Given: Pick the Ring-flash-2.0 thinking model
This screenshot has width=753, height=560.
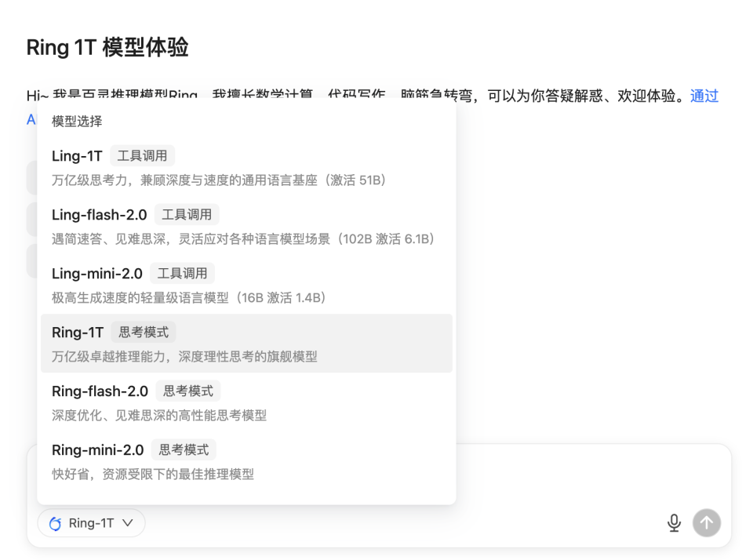Looking at the screenshot, I should [100, 391].
